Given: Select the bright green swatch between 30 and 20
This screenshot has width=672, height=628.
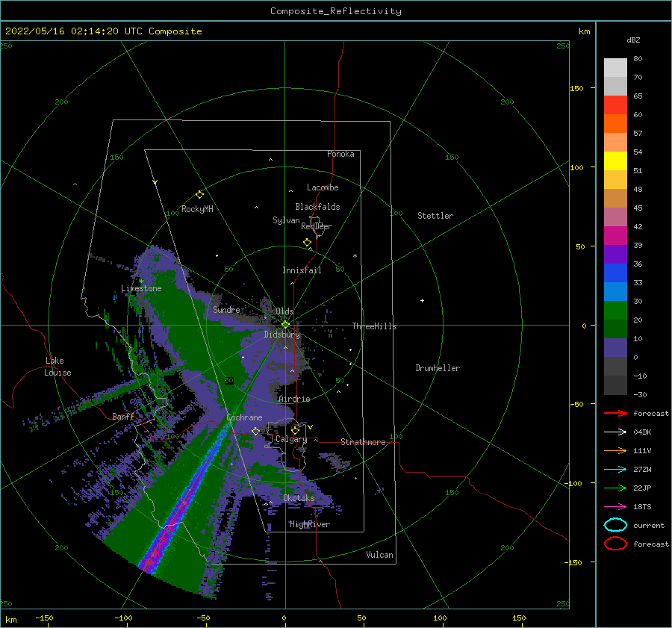Looking at the screenshot, I should [x=615, y=311].
